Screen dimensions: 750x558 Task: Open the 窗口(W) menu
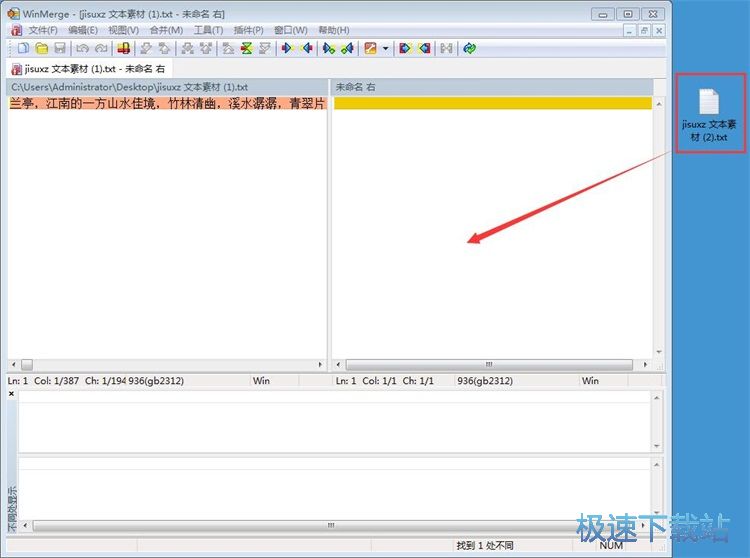coord(290,30)
